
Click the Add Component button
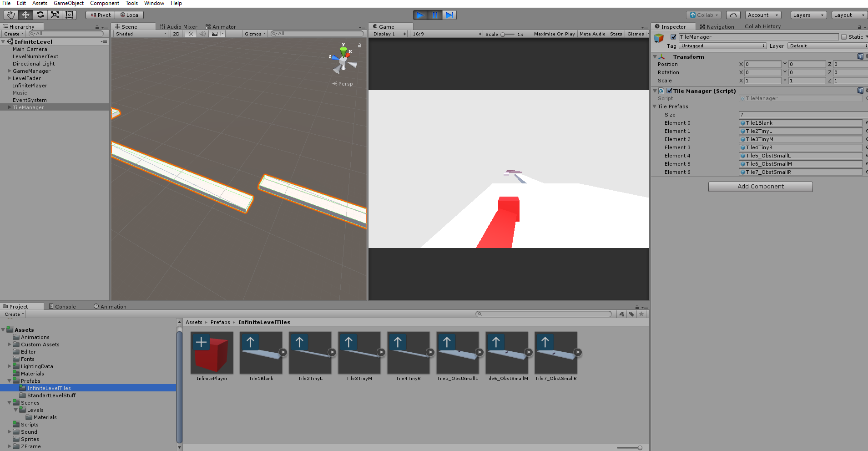(761, 187)
